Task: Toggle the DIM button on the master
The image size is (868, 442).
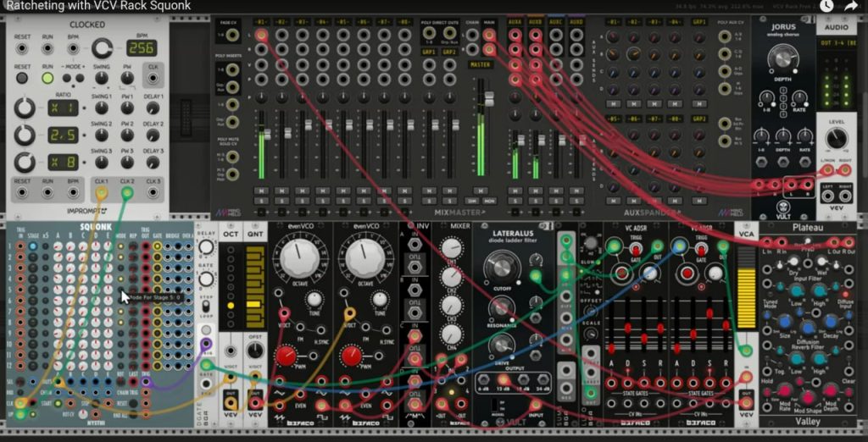Action: [472, 201]
